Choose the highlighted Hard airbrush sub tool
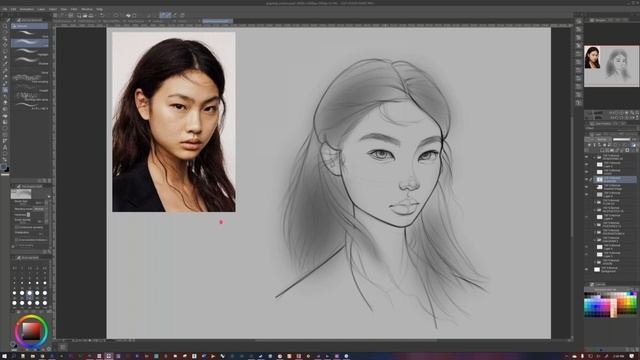The height and width of the screenshot is (360, 640). click(x=30, y=42)
